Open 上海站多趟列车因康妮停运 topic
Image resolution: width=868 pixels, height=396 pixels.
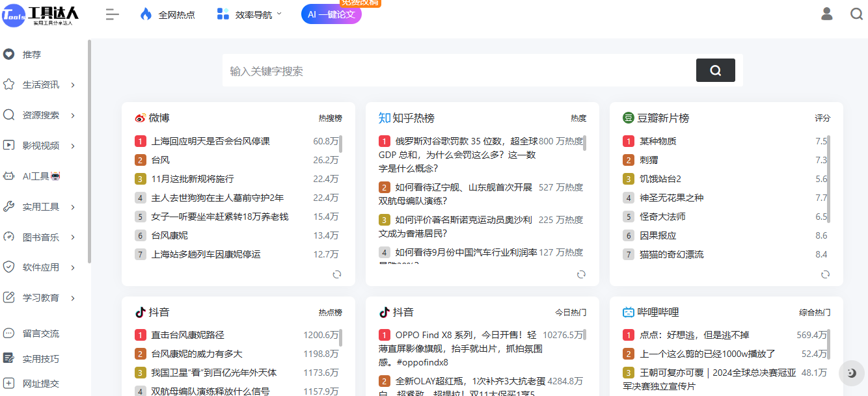(206, 254)
